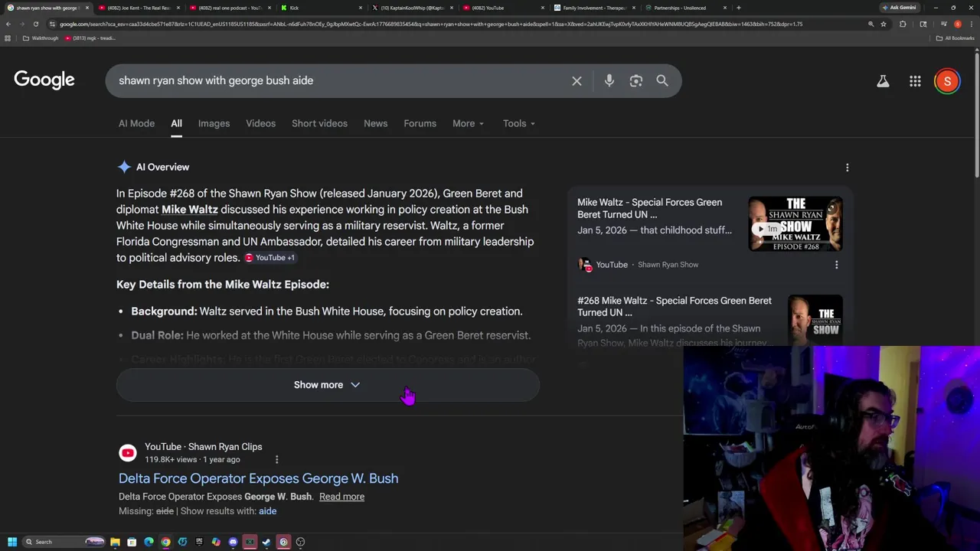
Task: Bookmark this page with the star icon
Action: click(x=884, y=24)
